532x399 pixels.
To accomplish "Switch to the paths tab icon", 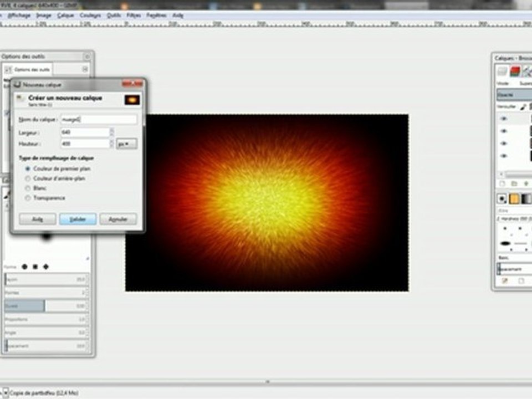I will click(527, 71).
